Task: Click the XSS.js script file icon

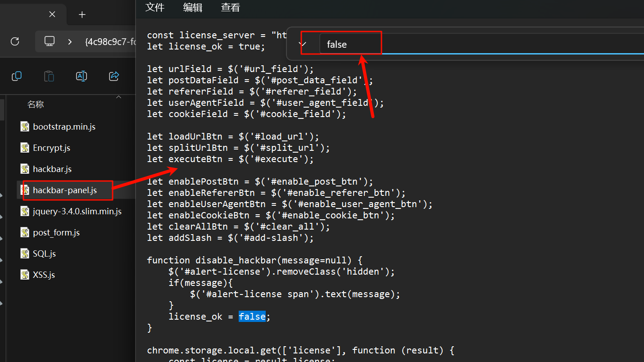Action: tap(25, 275)
